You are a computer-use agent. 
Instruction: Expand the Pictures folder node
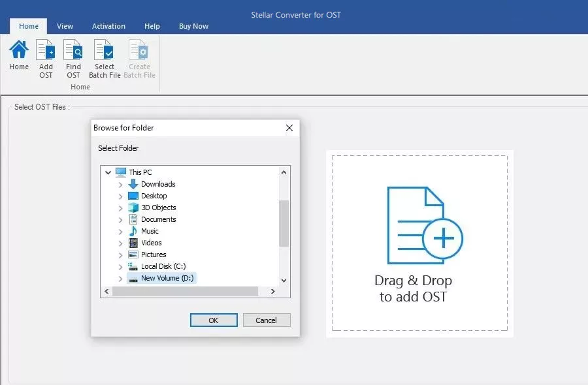[120, 255]
